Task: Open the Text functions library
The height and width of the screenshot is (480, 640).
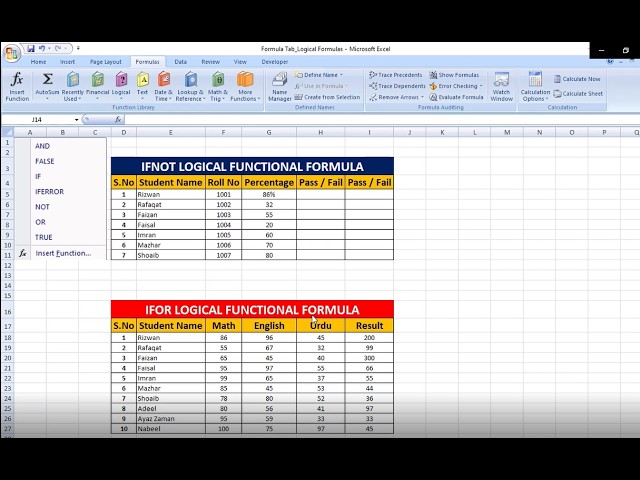Action: point(142,86)
